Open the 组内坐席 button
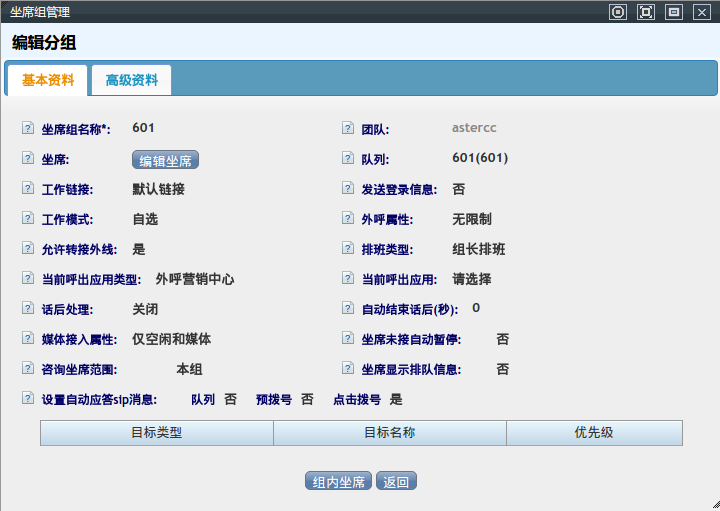The height and width of the screenshot is (511, 720). 338,482
